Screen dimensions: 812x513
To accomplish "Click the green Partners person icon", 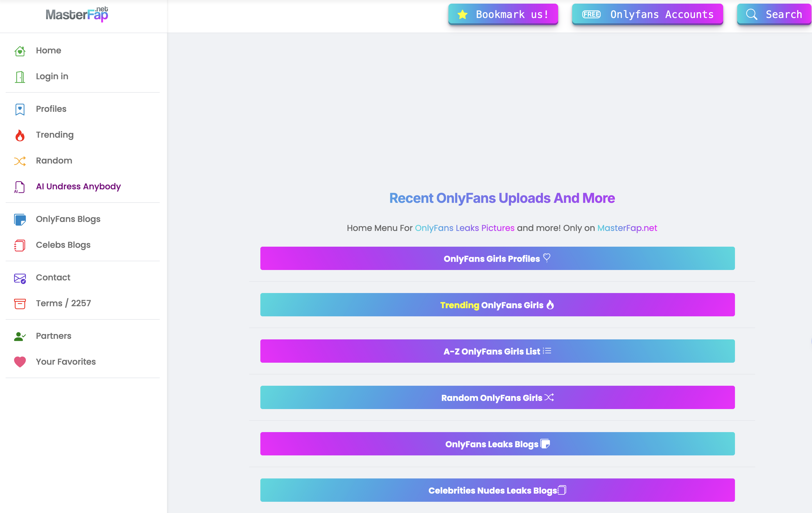I will coord(20,336).
